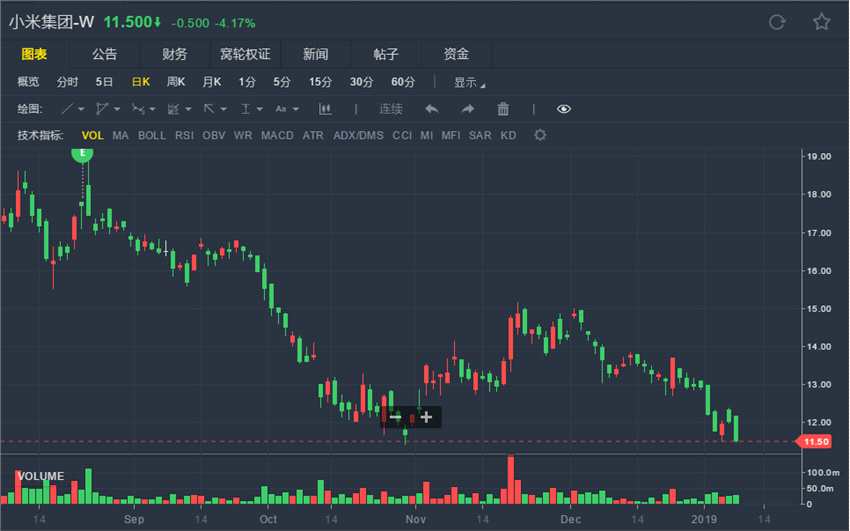Select the Fibonacci/fork drawing tool
The image size is (850, 531).
[x=138, y=109]
